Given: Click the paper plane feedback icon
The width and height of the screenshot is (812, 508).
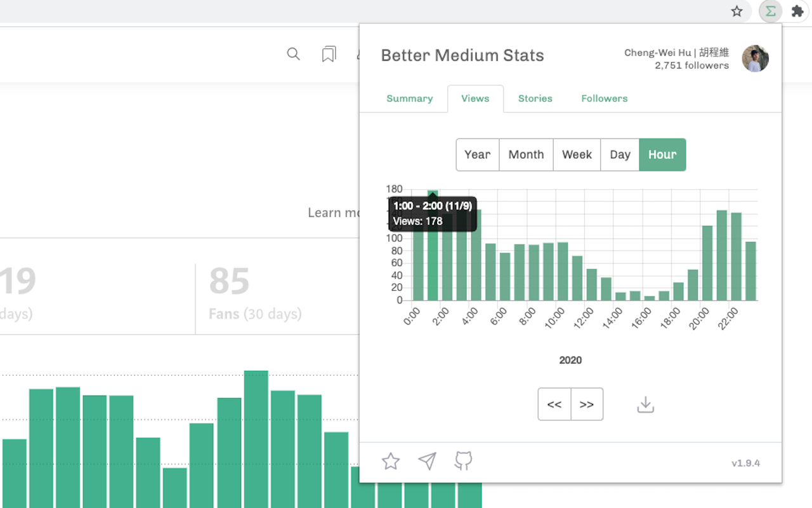Looking at the screenshot, I should (x=428, y=461).
